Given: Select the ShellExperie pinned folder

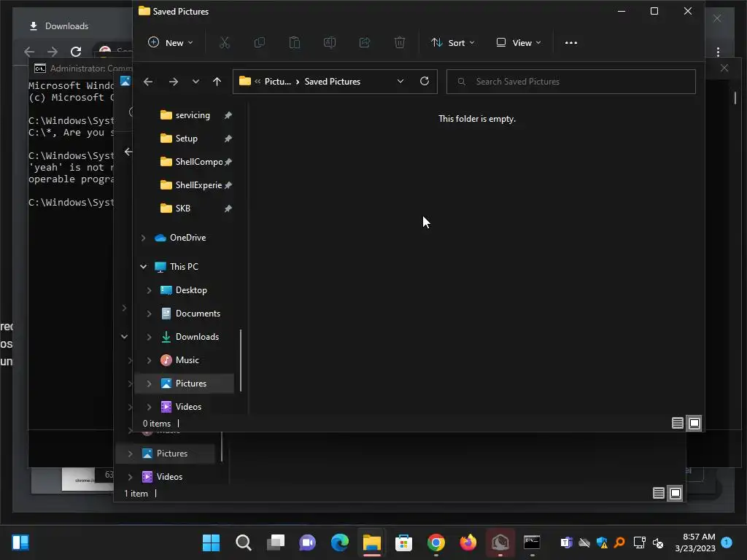Looking at the screenshot, I should click(198, 185).
